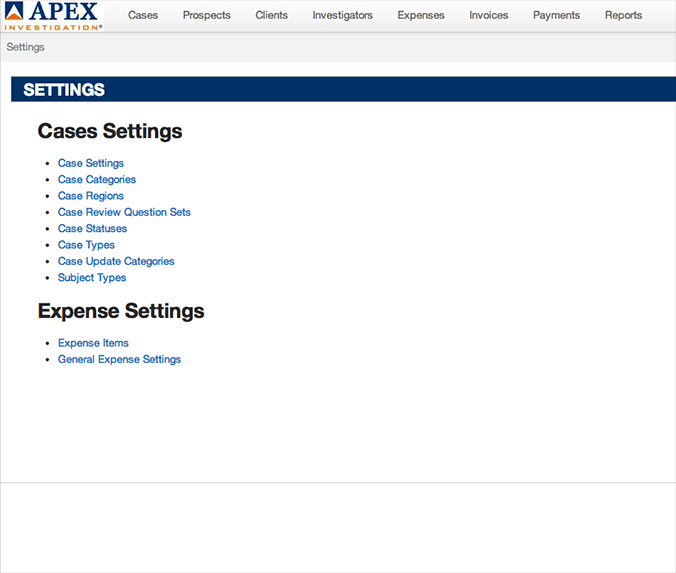Go to the Clients section
Viewport: 676px width, 573px height.
pos(271,15)
